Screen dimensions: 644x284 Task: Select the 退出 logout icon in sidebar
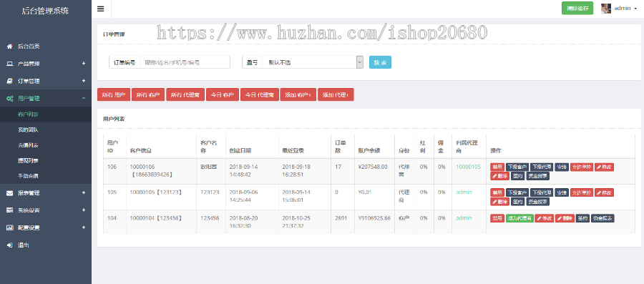click(x=9, y=245)
